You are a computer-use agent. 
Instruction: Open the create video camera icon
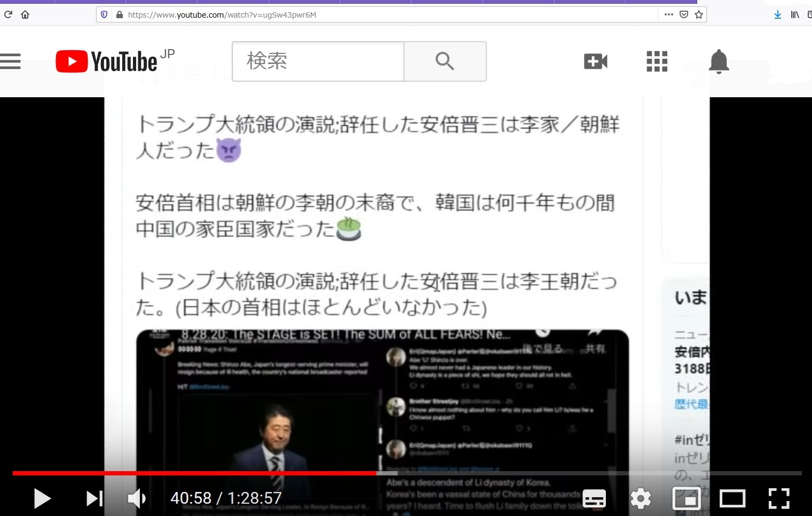[x=596, y=61]
